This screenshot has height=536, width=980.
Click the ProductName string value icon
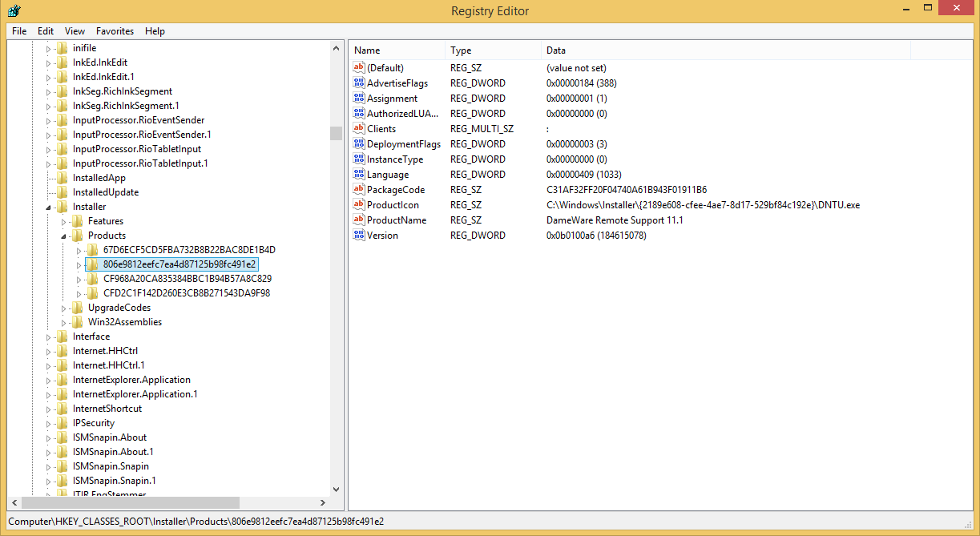pyautogui.click(x=359, y=220)
